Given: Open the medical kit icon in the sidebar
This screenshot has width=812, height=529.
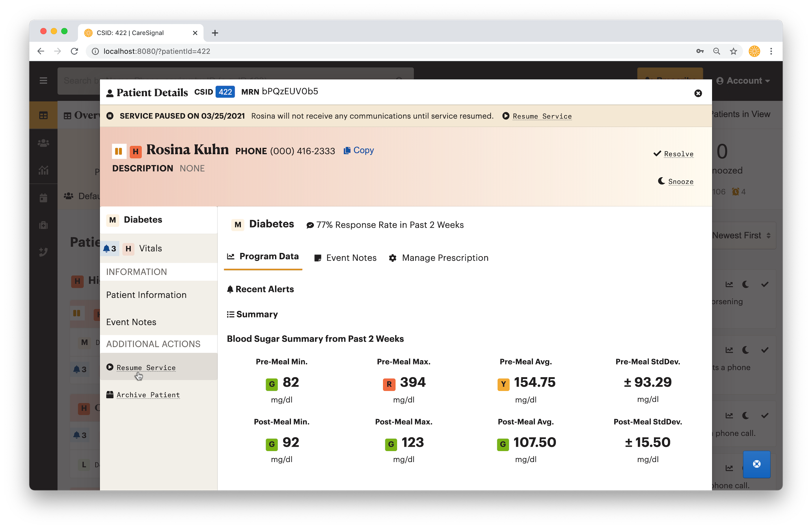Looking at the screenshot, I should 43,225.
